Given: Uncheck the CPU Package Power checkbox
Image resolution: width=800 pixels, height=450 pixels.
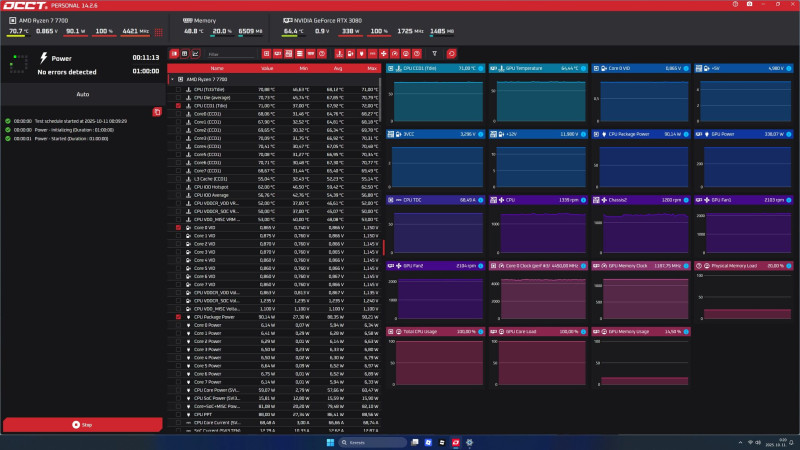Looking at the screenshot, I should pyautogui.click(x=178, y=317).
